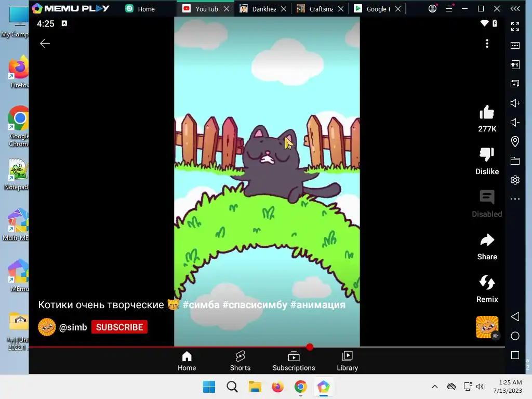Tap the disabled comments icon

tap(487, 197)
